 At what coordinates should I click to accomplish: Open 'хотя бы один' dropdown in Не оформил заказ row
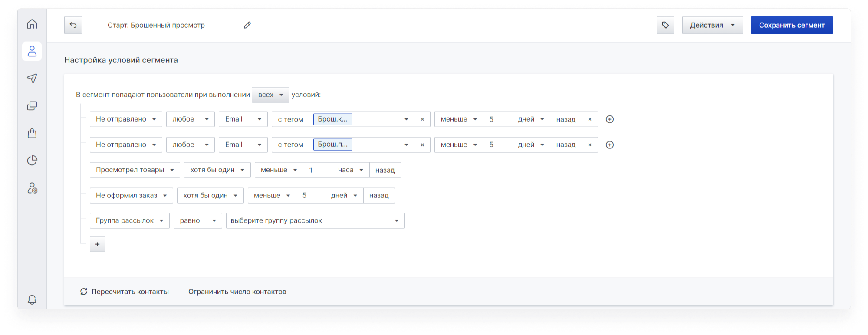(210, 196)
